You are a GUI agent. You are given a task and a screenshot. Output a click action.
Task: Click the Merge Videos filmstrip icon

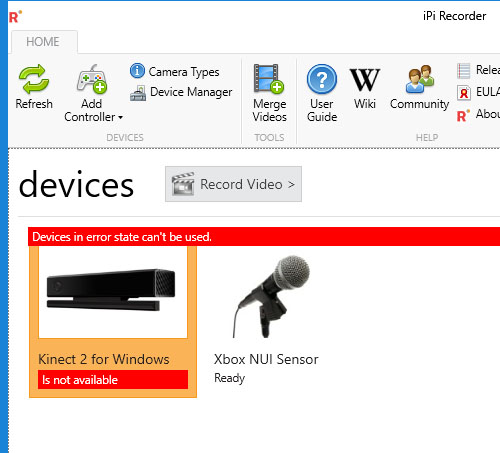[269, 79]
